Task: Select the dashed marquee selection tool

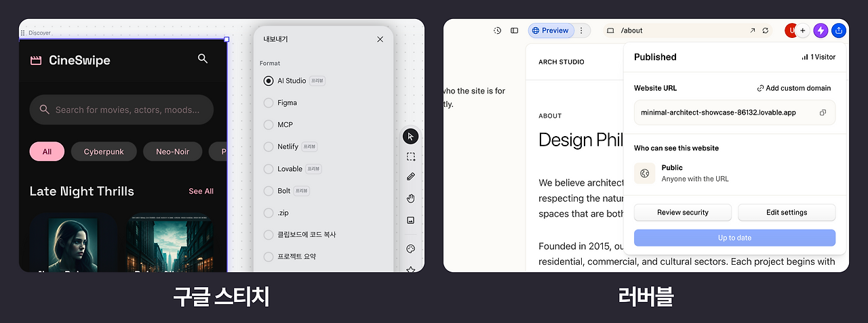Action: 410,156
